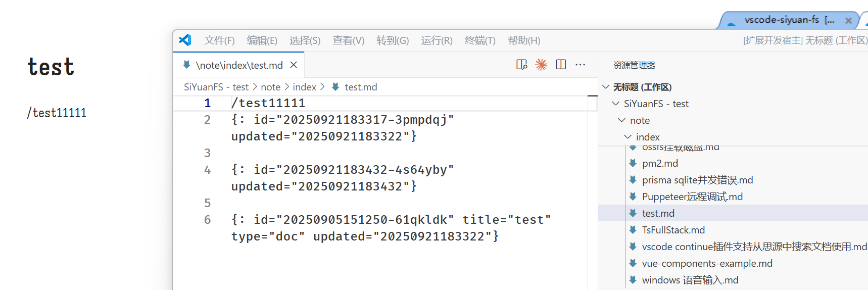The image size is (868, 290).
Task: Collapse the 无标题 (工作区) section
Action: pyautogui.click(x=606, y=87)
